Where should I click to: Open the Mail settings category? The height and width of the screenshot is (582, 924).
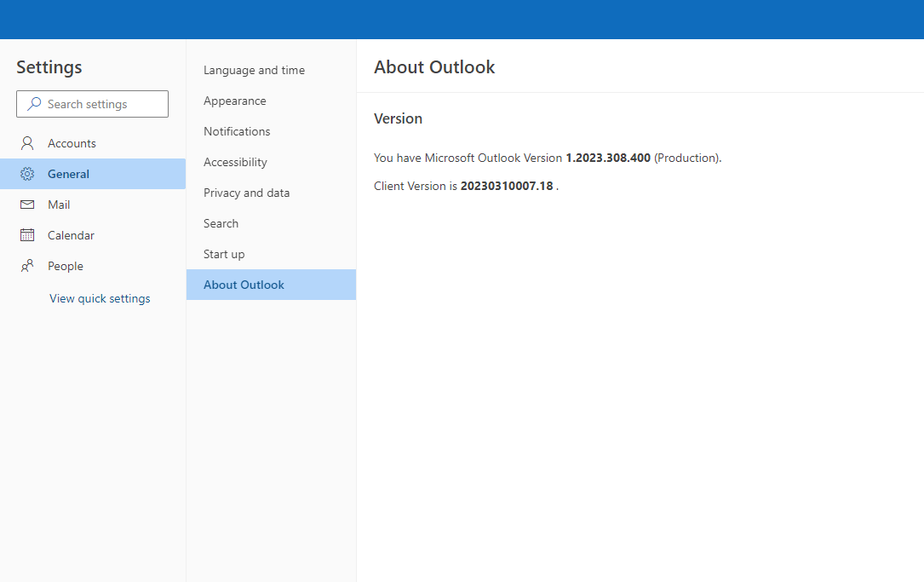click(93, 205)
